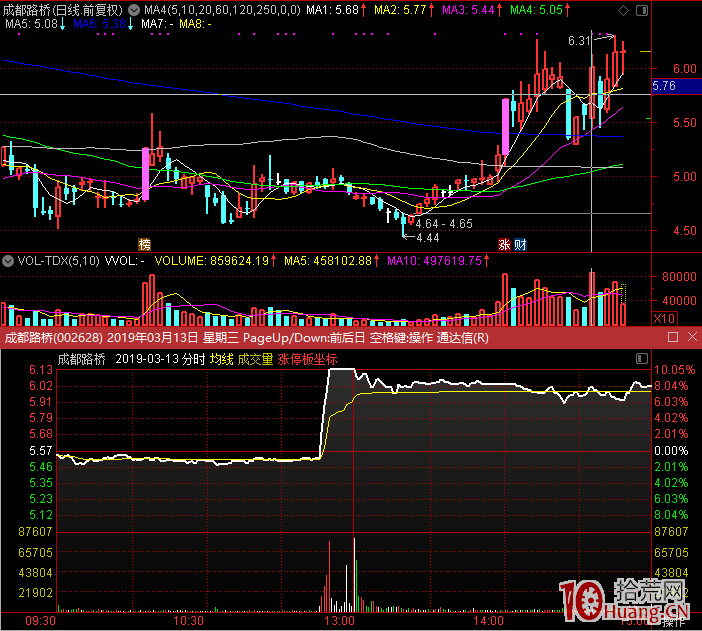Click the 87607 volume label on the left axis
Screen dimensions: 702x631
pyautogui.click(x=35, y=532)
